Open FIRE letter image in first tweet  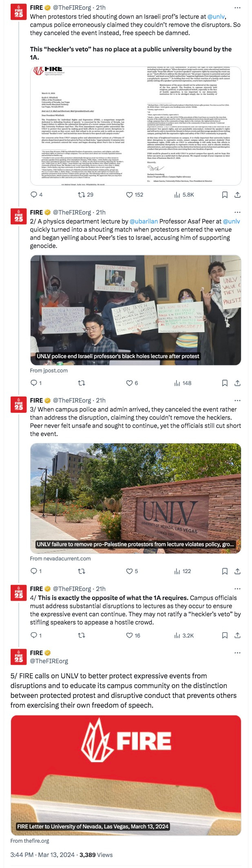tap(135, 126)
